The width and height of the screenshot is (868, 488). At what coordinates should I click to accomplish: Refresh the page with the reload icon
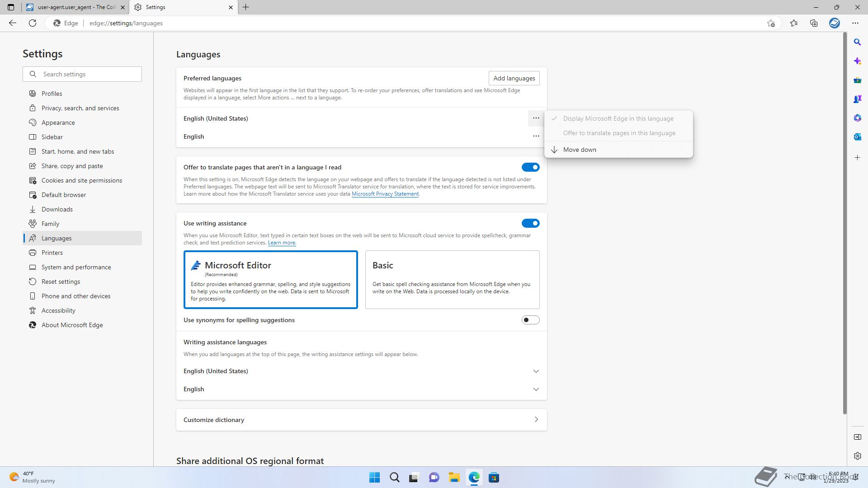[33, 23]
